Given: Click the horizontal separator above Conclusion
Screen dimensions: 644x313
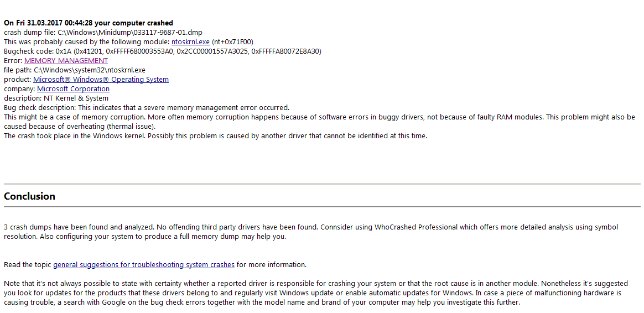Looking at the screenshot, I should (322, 184).
